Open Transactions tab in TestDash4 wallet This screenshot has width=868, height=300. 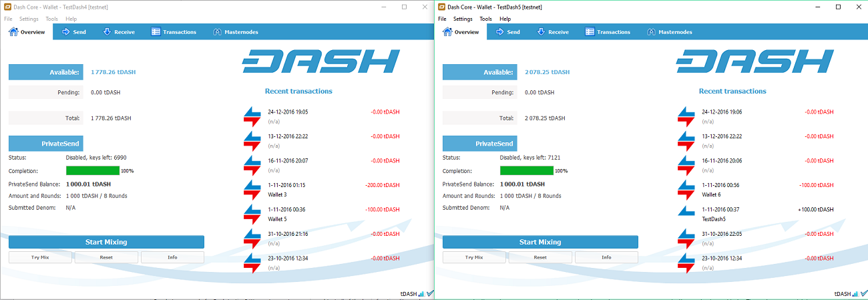coord(174,32)
